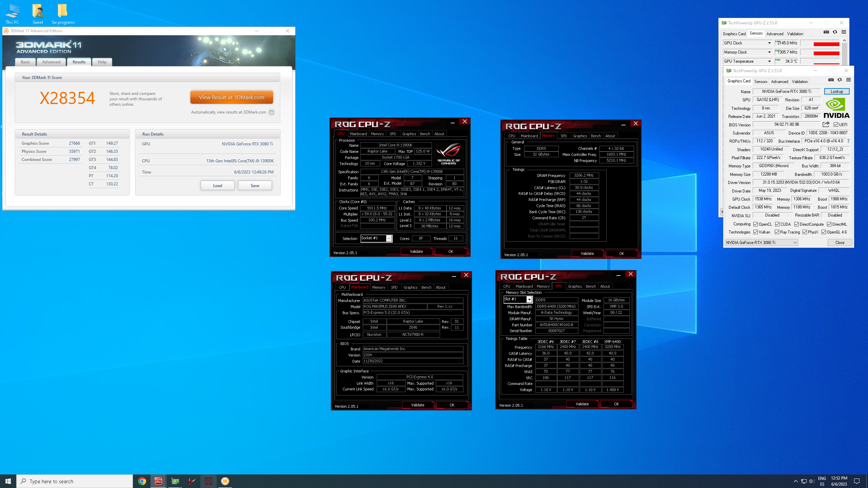868x488 pixels.
Task: Toggle Vulkan checkbox in GPU-Z
Action: [x=756, y=232]
